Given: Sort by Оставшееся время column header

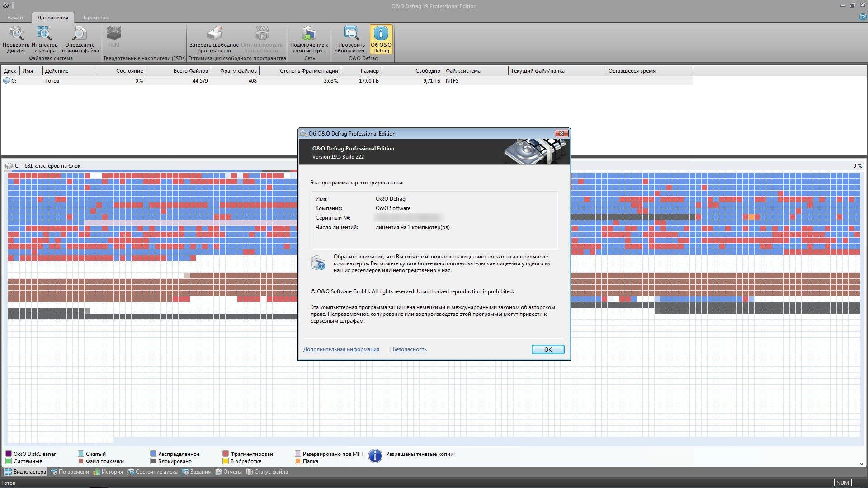Looking at the screenshot, I should tap(650, 71).
